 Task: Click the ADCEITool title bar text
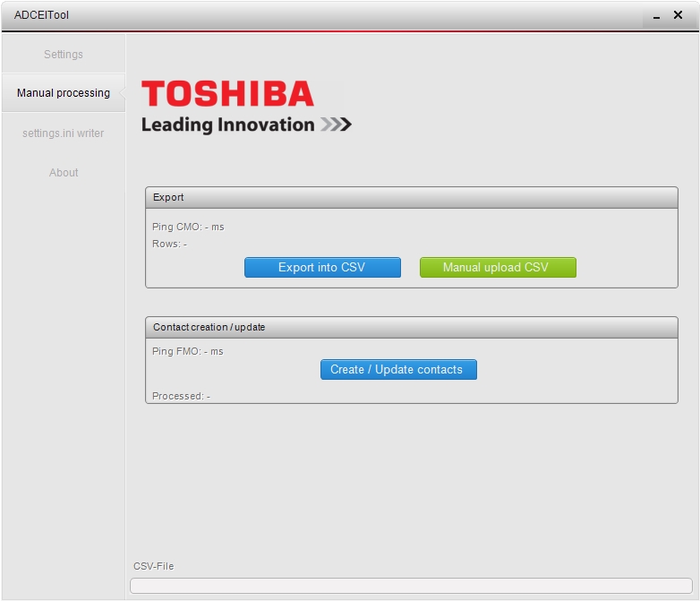click(x=41, y=15)
